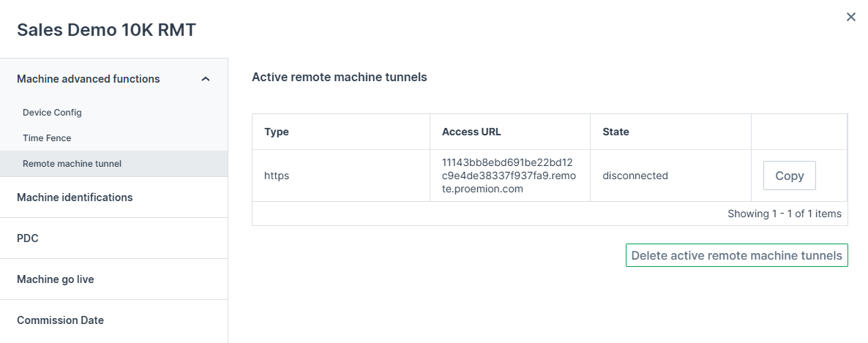Copy the tunnel access URL
The height and width of the screenshot is (343, 868).
789,176
